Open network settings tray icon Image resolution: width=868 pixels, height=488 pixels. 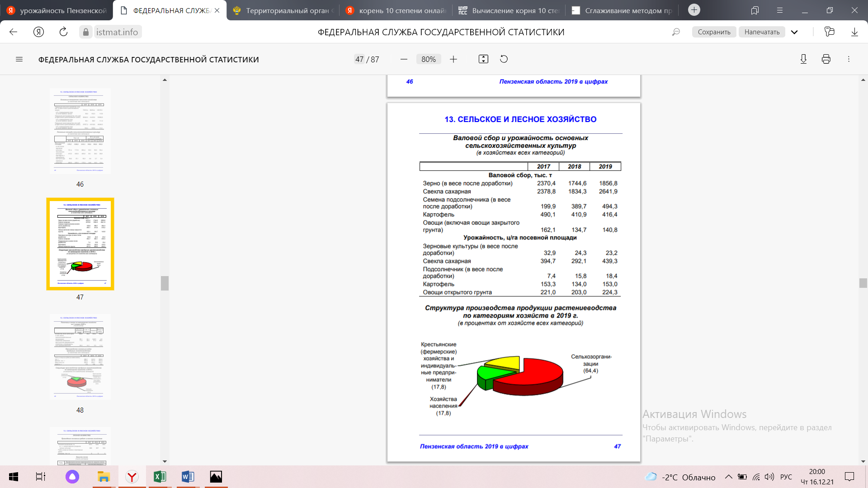click(x=756, y=477)
